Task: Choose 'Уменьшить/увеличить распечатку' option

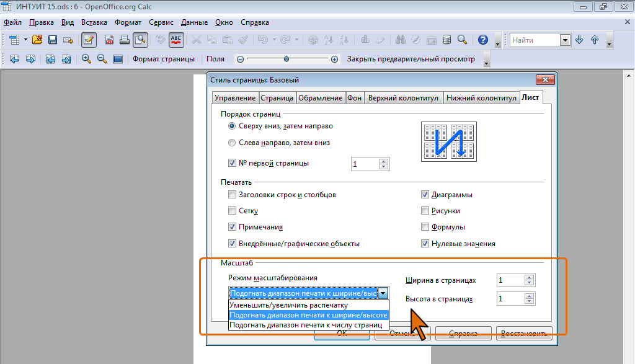Action: tap(309, 305)
